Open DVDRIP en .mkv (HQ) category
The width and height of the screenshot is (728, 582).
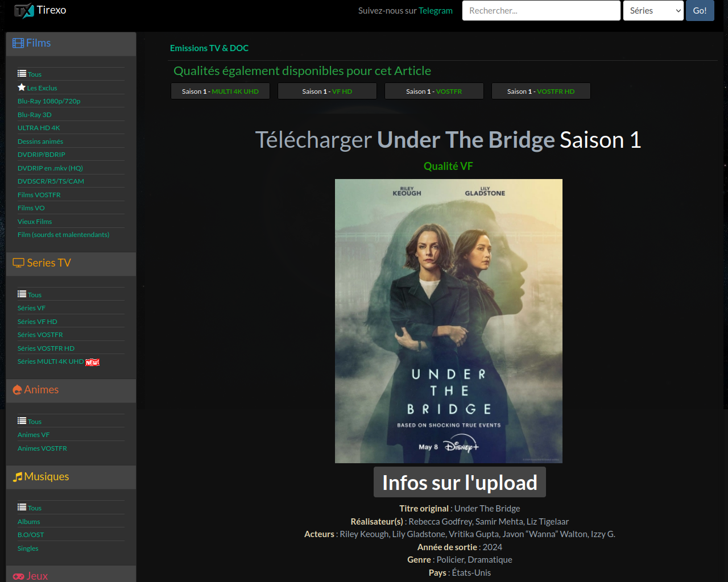coord(50,168)
